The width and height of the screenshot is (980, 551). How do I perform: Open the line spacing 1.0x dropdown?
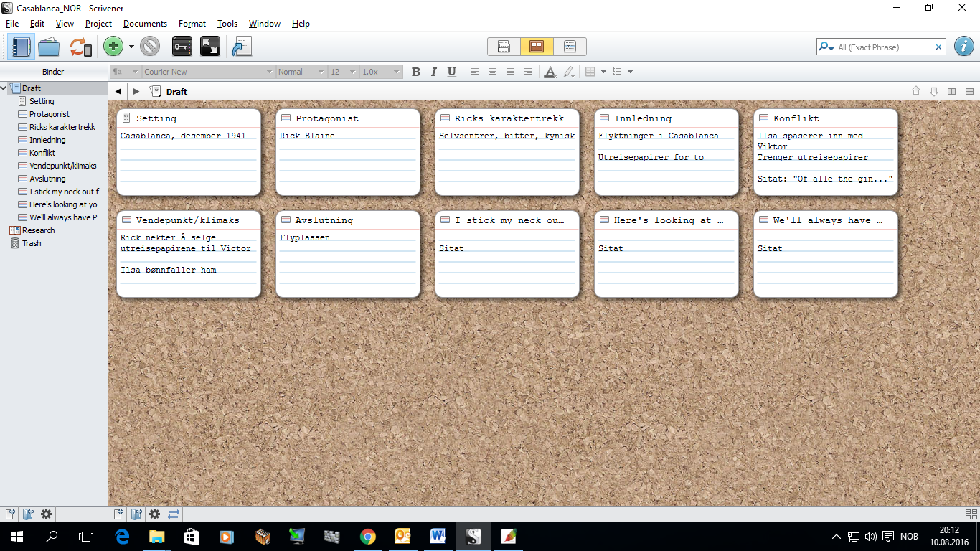pyautogui.click(x=380, y=72)
